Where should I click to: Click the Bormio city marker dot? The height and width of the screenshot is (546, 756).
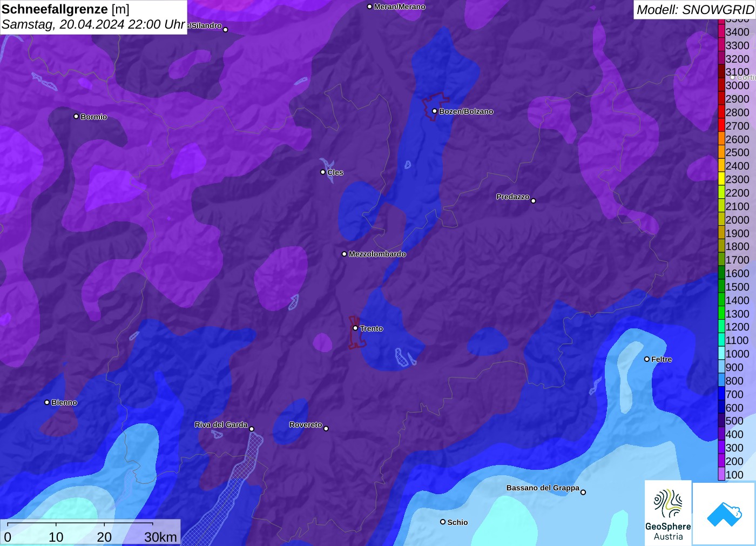(76, 116)
